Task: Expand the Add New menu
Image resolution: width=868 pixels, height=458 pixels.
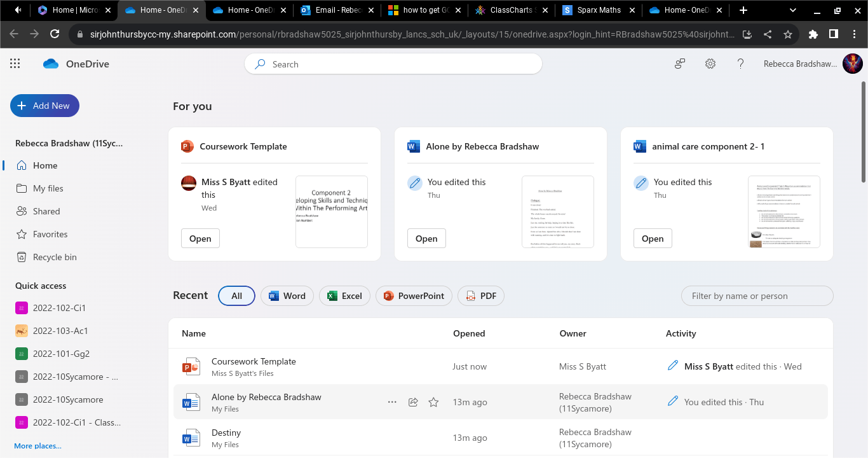Action: [x=44, y=106]
